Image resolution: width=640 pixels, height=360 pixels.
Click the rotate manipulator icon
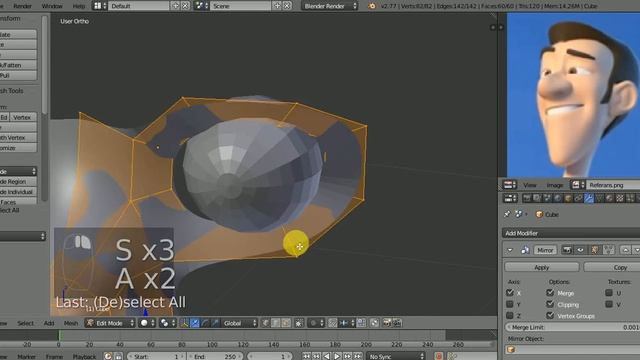[205, 323]
